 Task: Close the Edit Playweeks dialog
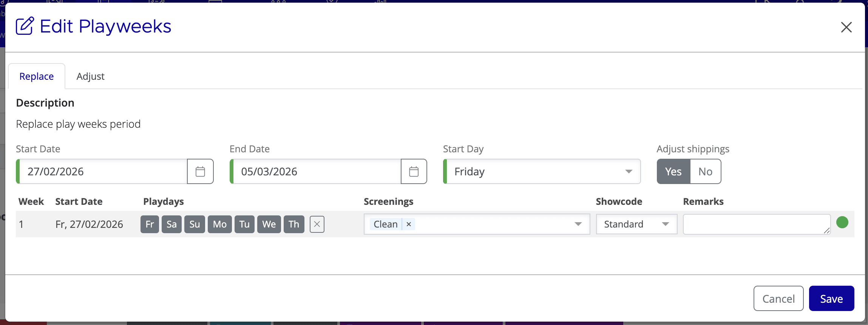click(x=846, y=27)
